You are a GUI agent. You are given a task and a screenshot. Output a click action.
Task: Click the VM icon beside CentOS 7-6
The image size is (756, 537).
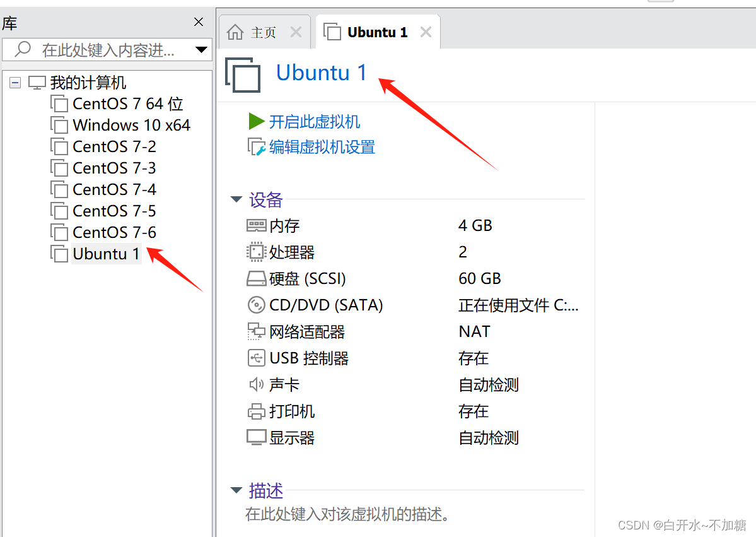coord(59,233)
